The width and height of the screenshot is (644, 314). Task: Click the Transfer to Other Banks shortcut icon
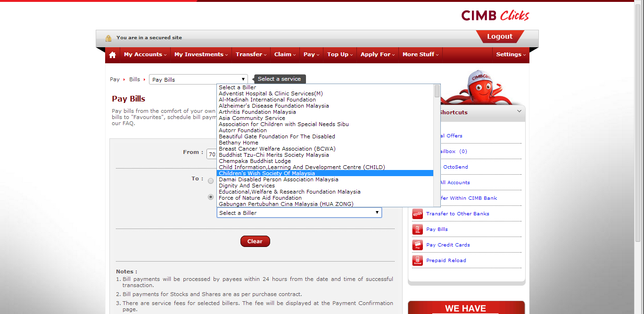coord(417,214)
